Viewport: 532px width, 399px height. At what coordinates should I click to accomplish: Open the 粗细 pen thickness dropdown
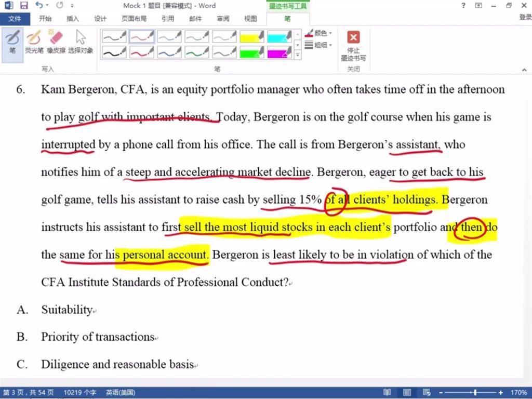click(318, 45)
